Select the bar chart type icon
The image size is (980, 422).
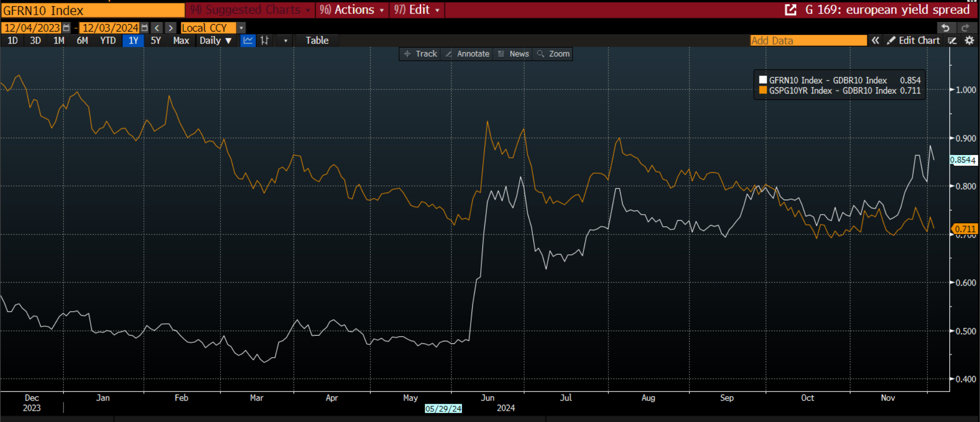[264, 40]
